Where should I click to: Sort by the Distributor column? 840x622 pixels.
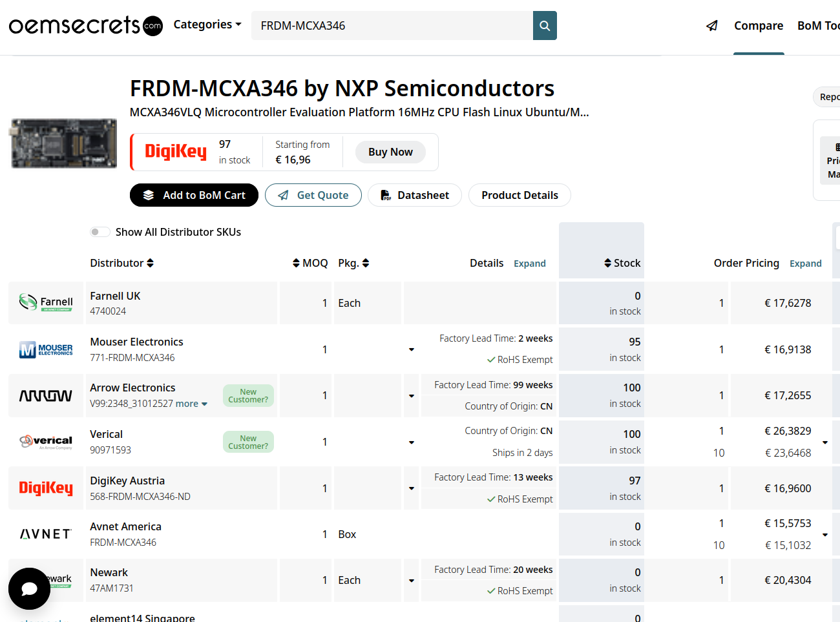point(121,263)
